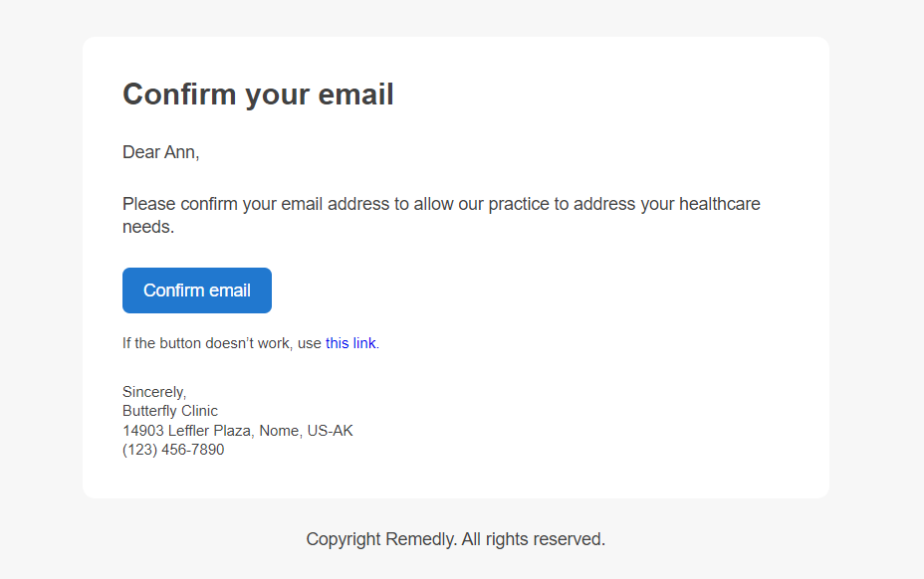The height and width of the screenshot is (579, 924).
Task: Click the 'Dear Ann,' greeting text
Action: [161, 152]
